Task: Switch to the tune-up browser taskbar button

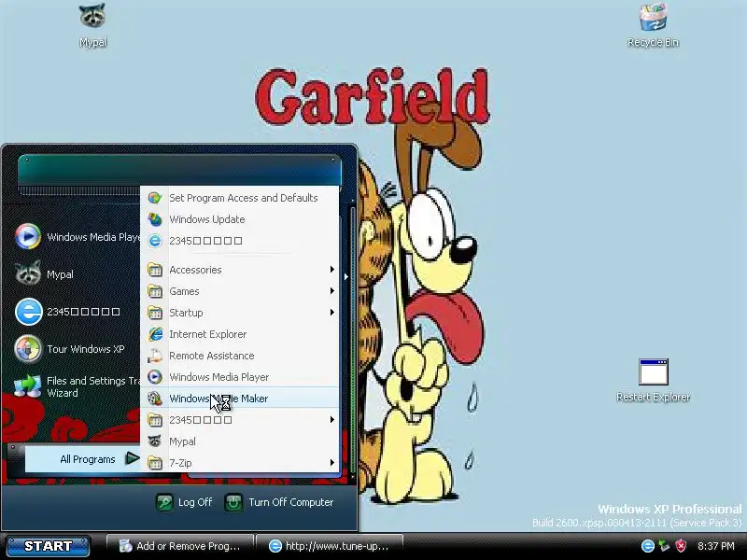Action: click(330, 546)
